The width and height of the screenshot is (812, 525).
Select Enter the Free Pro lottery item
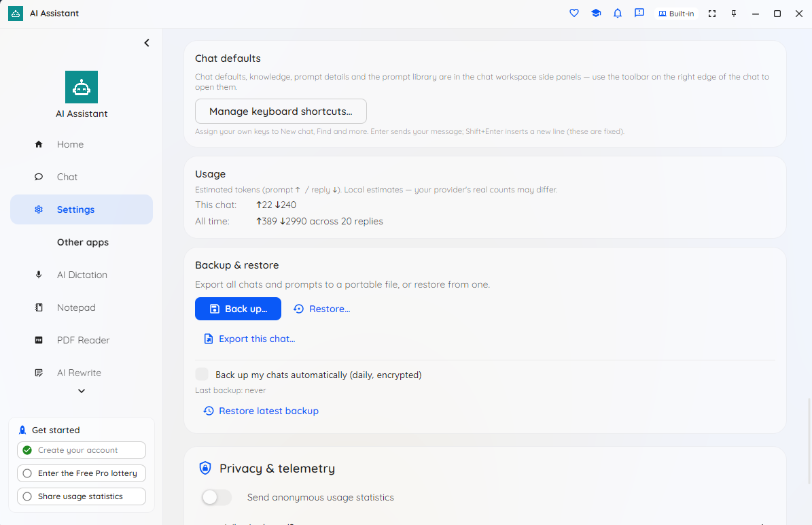[82, 473]
